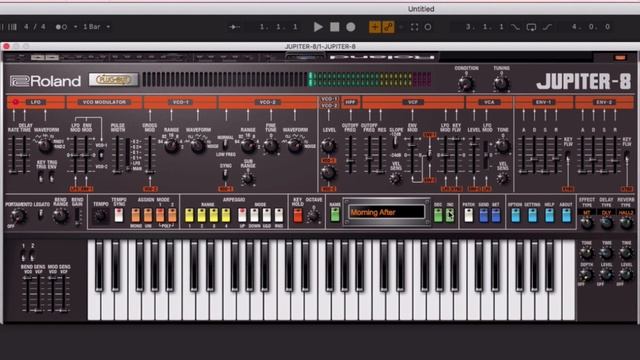The width and height of the screenshot is (640, 360).
Task: Toggle the TEMPO SYNC button
Action: point(119,215)
